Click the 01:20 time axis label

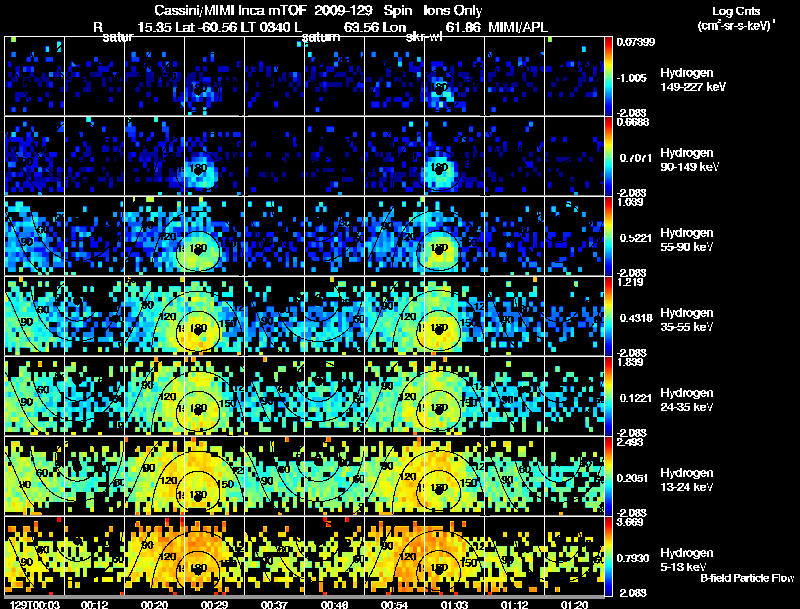pyautogui.click(x=574, y=605)
